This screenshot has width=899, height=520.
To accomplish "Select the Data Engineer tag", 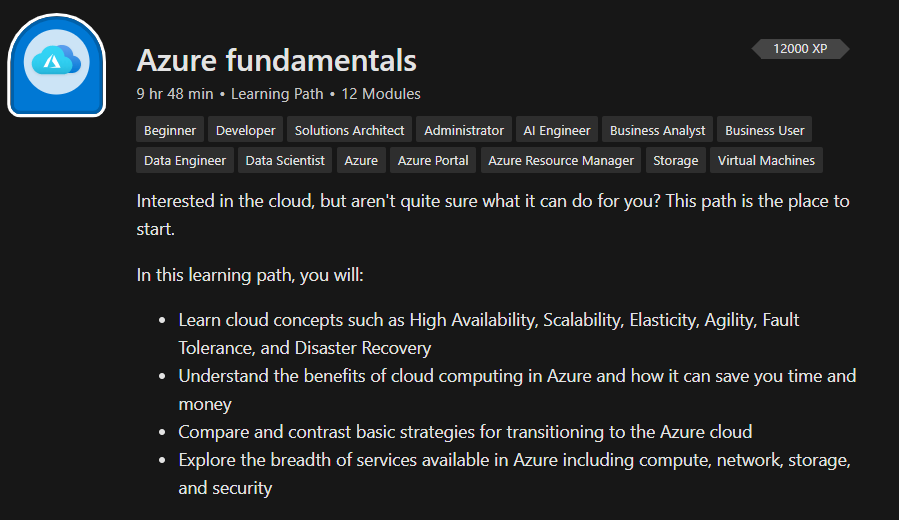I will point(185,160).
